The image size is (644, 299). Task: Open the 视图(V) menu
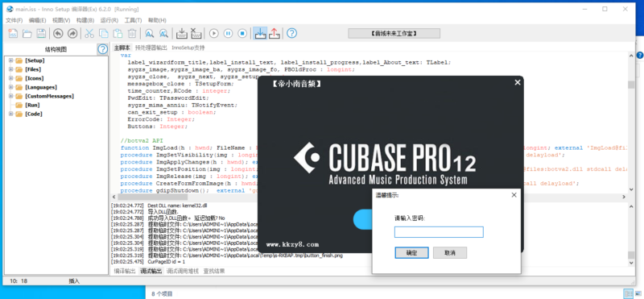61,20
